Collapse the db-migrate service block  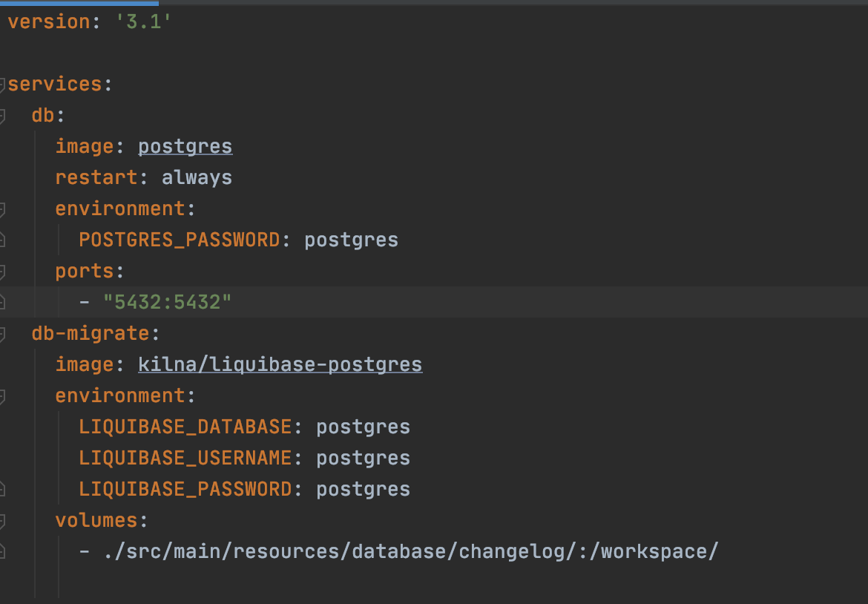pyautogui.click(x=2, y=334)
